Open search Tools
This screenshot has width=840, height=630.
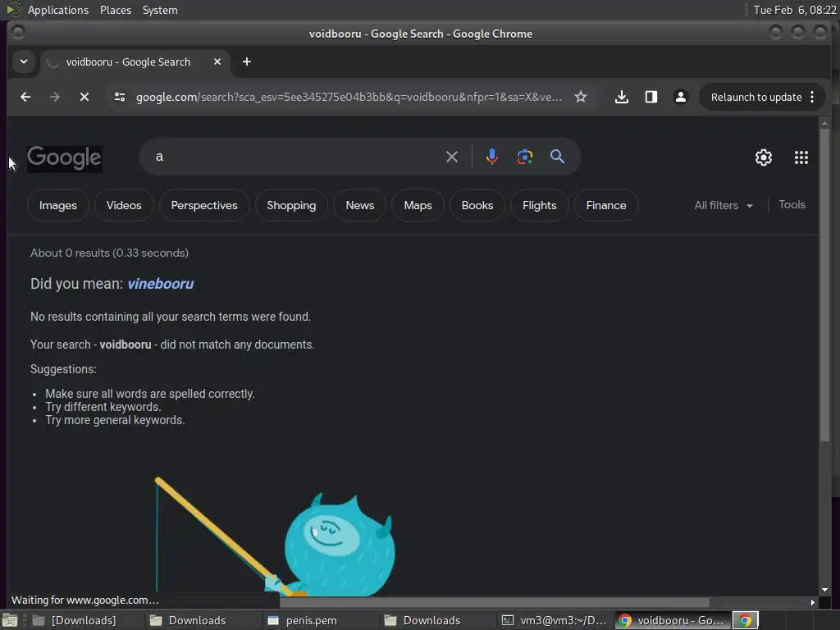tap(792, 204)
